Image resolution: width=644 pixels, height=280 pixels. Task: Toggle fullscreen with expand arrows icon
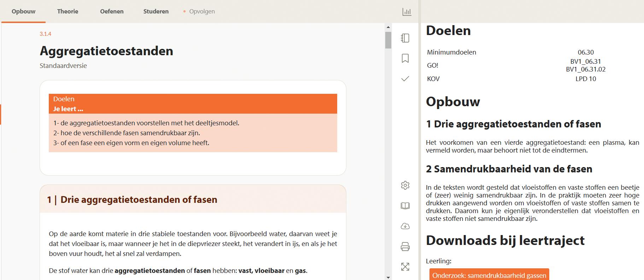tap(405, 267)
